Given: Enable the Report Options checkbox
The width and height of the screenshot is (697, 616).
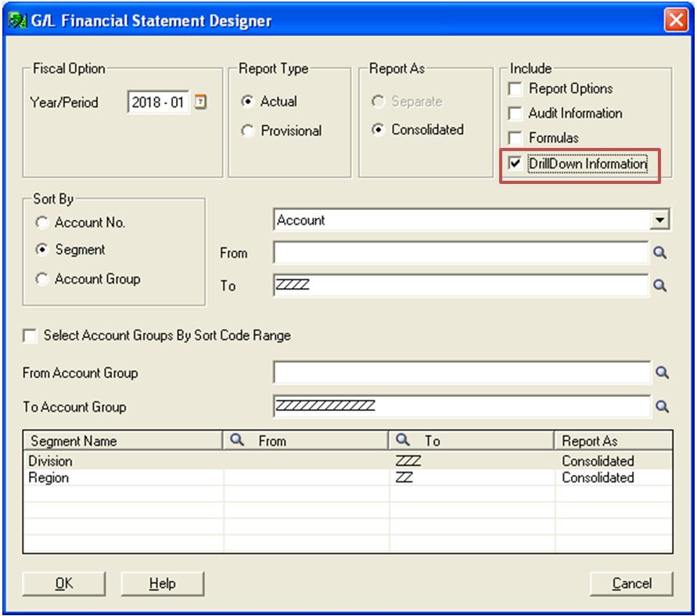Looking at the screenshot, I should click(516, 89).
